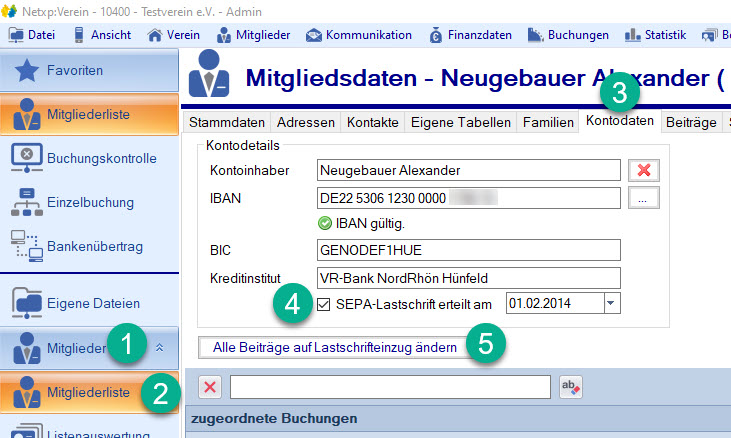Open Listenauswertung from sidebar

[x=90, y=431]
